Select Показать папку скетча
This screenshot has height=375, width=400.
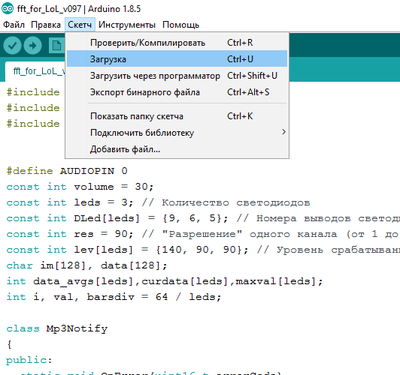pos(177,116)
